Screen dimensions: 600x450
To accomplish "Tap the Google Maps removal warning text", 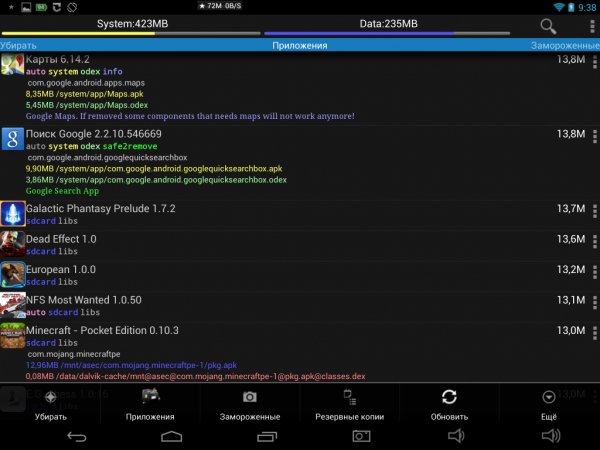I will (190, 116).
